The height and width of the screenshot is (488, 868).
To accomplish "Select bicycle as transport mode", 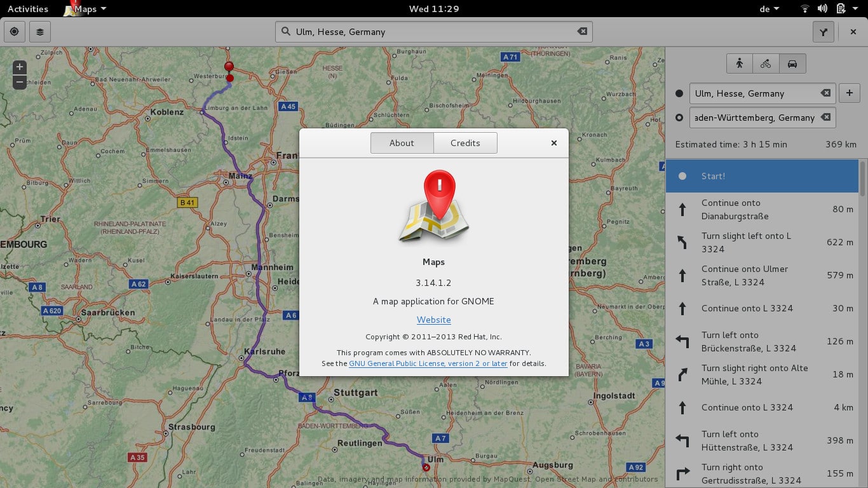I will pyautogui.click(x=766, y=64).
